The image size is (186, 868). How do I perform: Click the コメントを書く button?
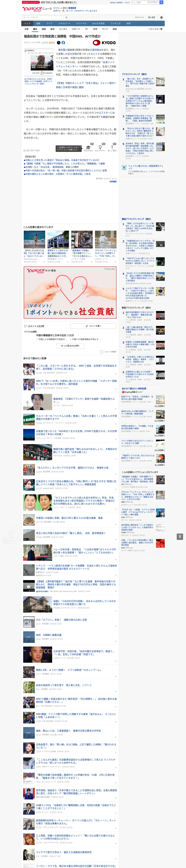tap(93, 326)
